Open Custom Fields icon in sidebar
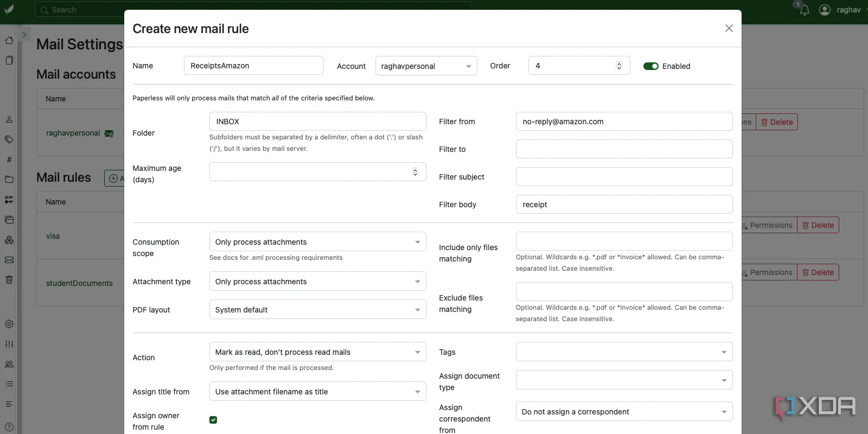This screenshot has height=434, width=868. click(9, 200)
